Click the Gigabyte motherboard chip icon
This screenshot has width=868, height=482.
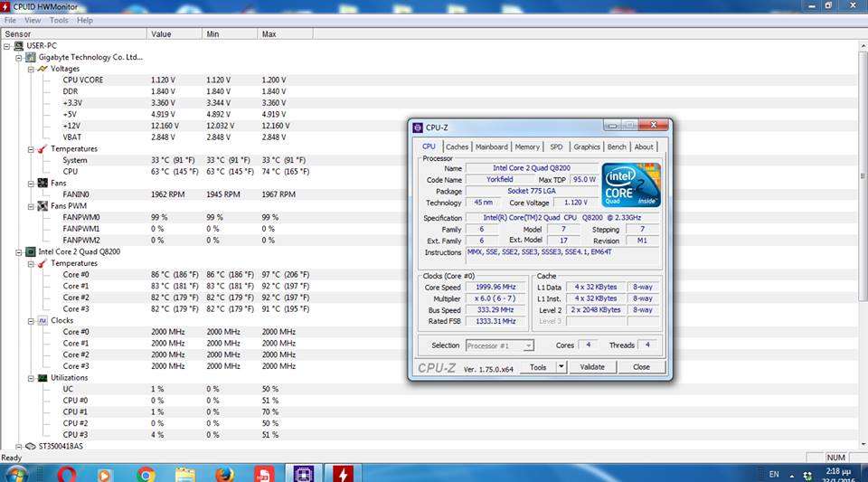click(x=31, y=57)
